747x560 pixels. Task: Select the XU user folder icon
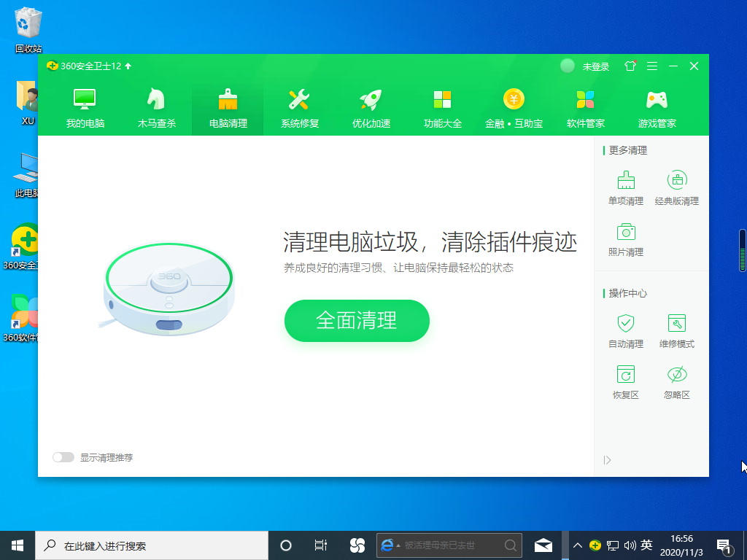28,102
